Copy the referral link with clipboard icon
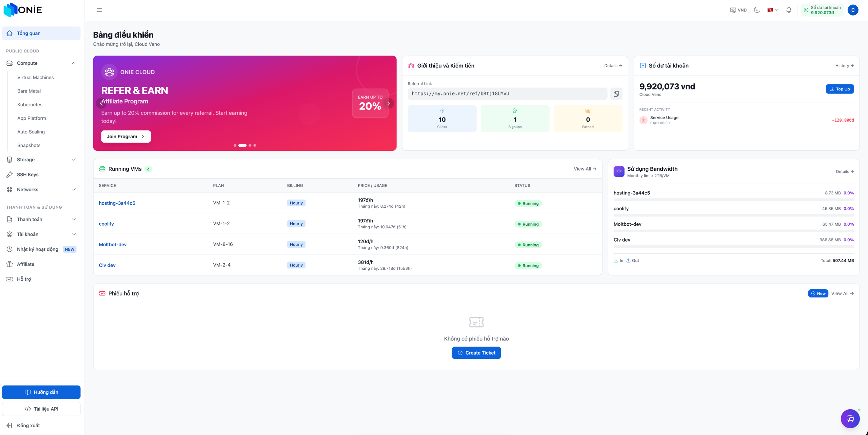This screenshot has width=868, height=435. point(616,94)
